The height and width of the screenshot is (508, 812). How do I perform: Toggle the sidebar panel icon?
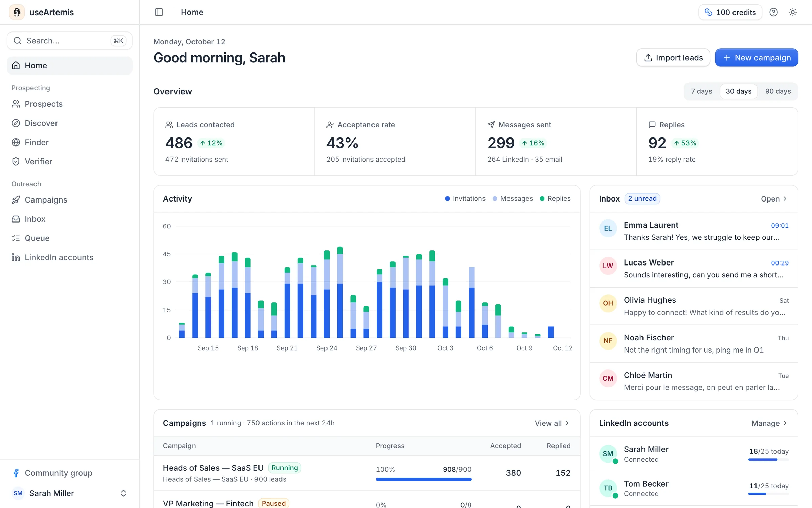(x=159, y=12)
